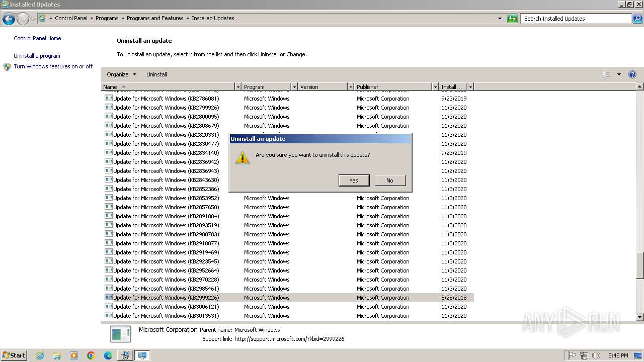Select update KB2808679 row
The height and width of the screenshot is (362, 644).
[x=287, y=126]
